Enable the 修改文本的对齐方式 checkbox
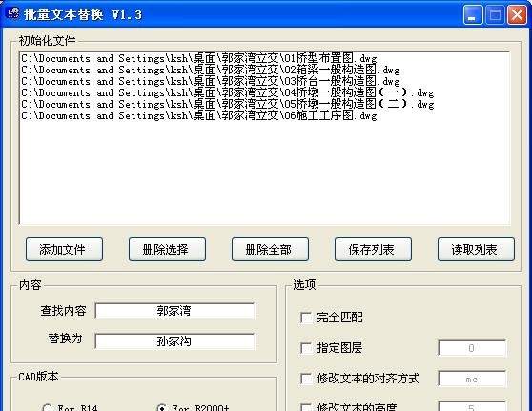 point(306,379)
